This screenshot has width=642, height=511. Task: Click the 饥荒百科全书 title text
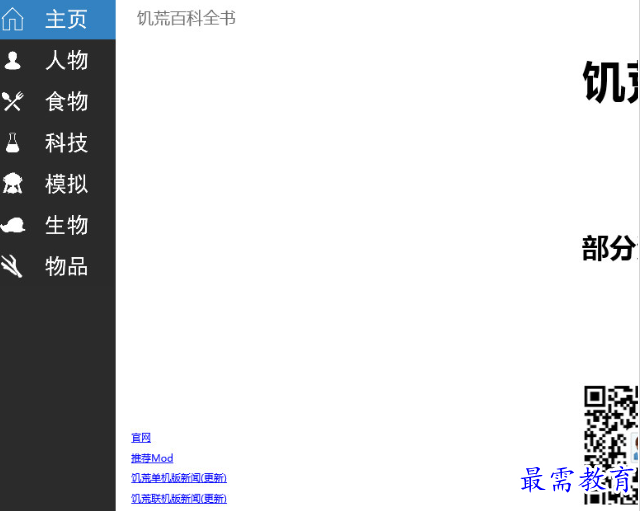coord(186,18)
